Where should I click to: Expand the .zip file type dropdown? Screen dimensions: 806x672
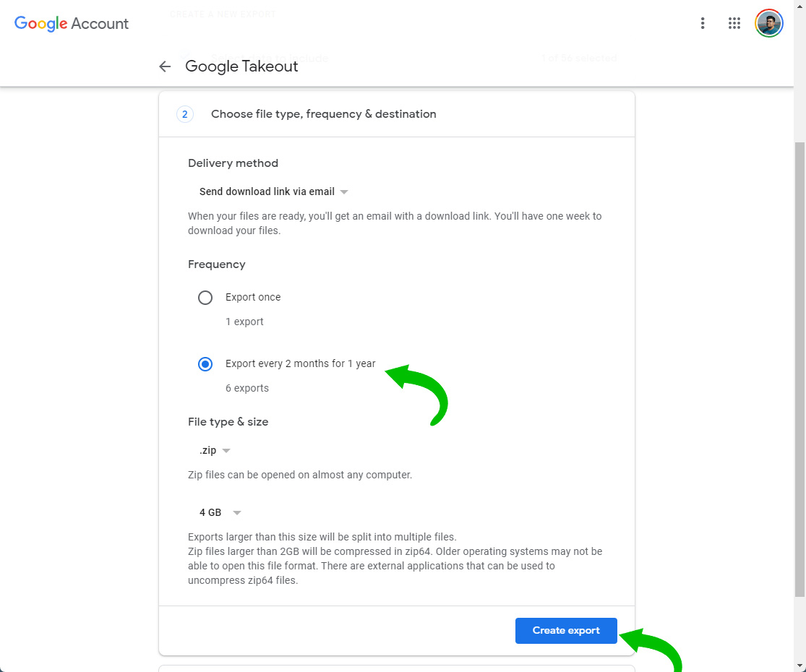(x=215, y=451)
